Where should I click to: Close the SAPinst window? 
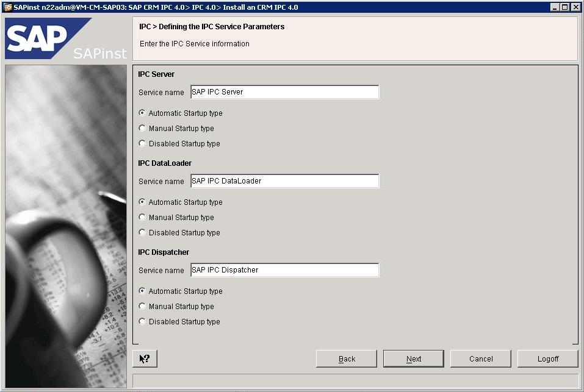(575, 7)
